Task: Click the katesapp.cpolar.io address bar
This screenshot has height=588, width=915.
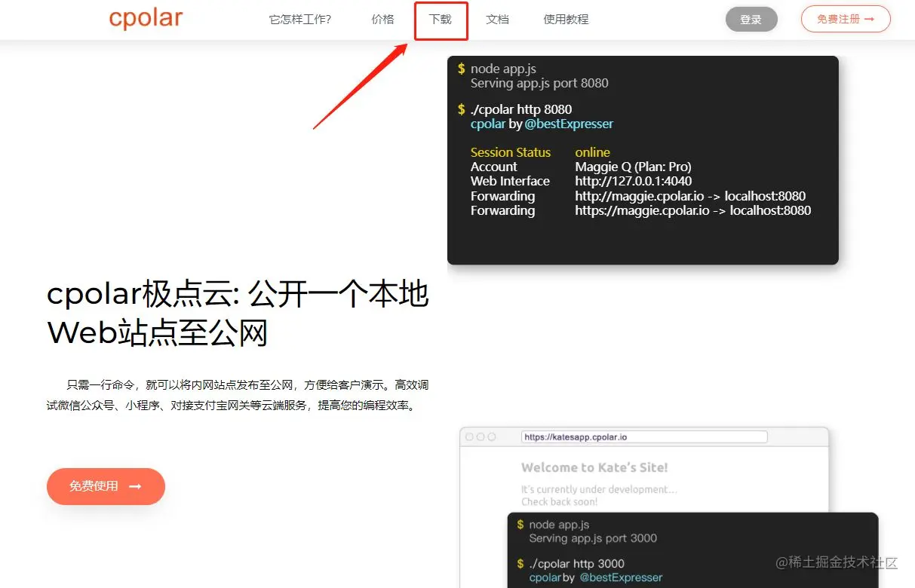Action: [x=644, y=436]
